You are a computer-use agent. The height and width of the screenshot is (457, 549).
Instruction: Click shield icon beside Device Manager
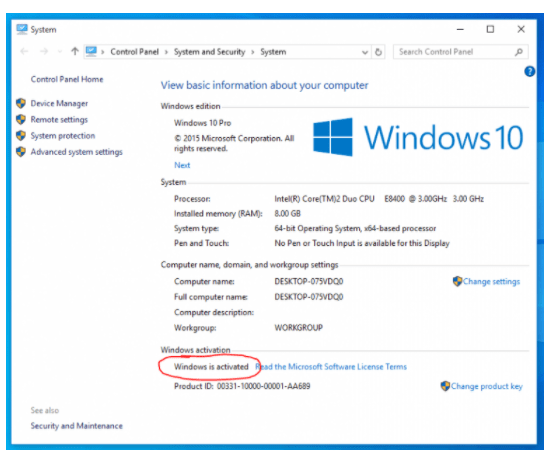coord(21,103)
